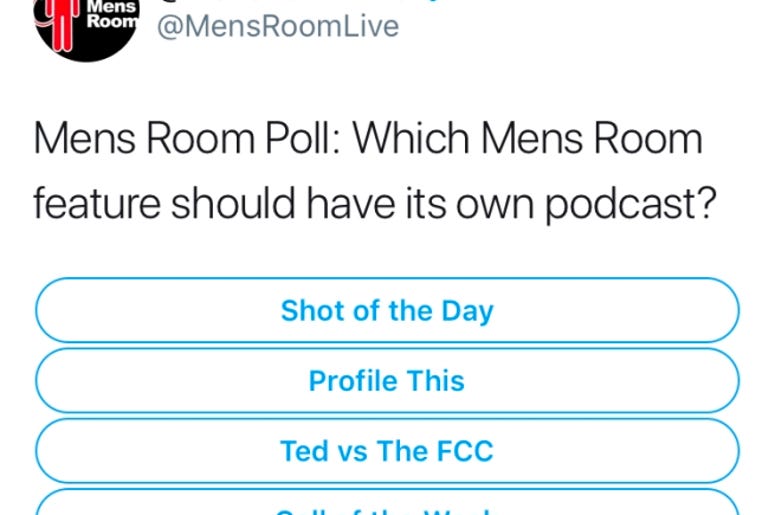Click the 'Profile This' label text
The width and height of the screenshot is (775, 515).
[387, 381]
